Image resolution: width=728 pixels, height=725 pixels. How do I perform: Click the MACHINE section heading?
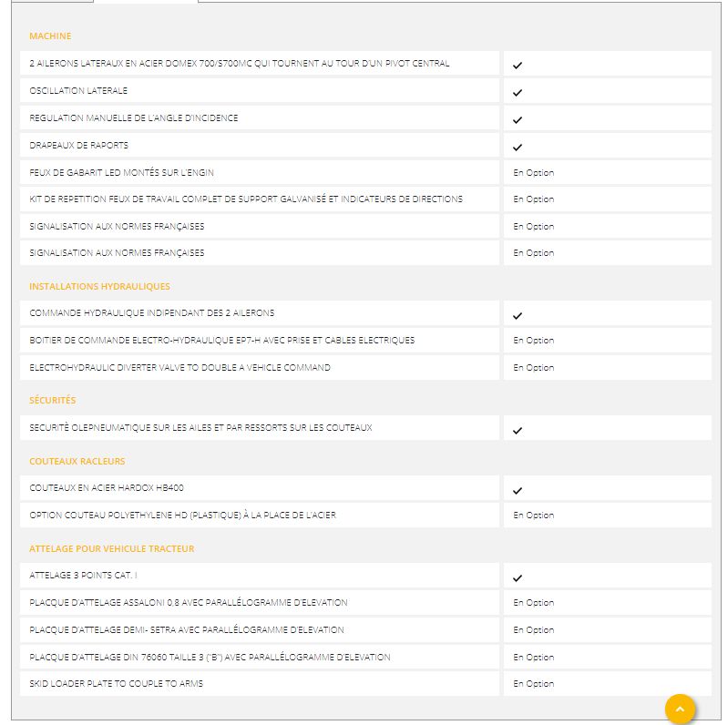50,36
